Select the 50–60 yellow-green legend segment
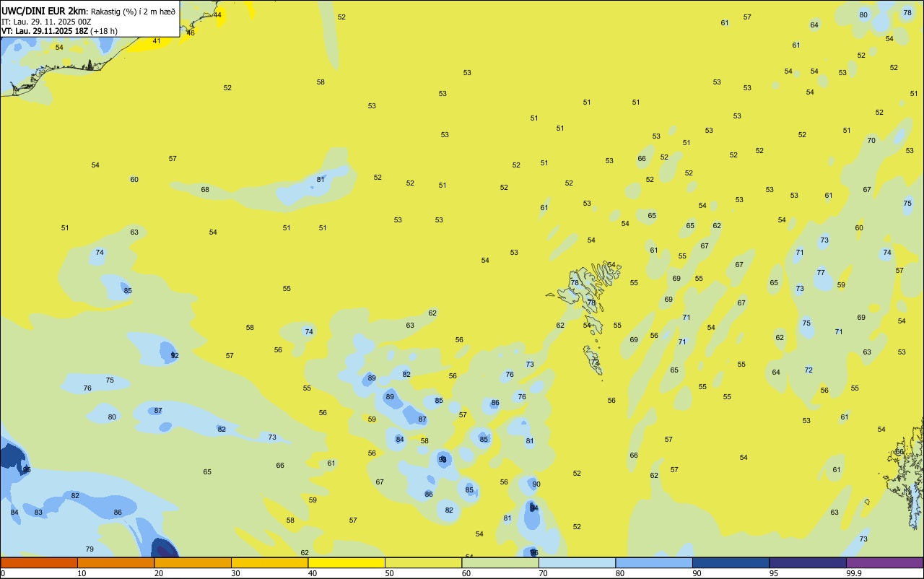Viewport: 924px width, 579px height. pyautogui.click(x=423, y=562)
